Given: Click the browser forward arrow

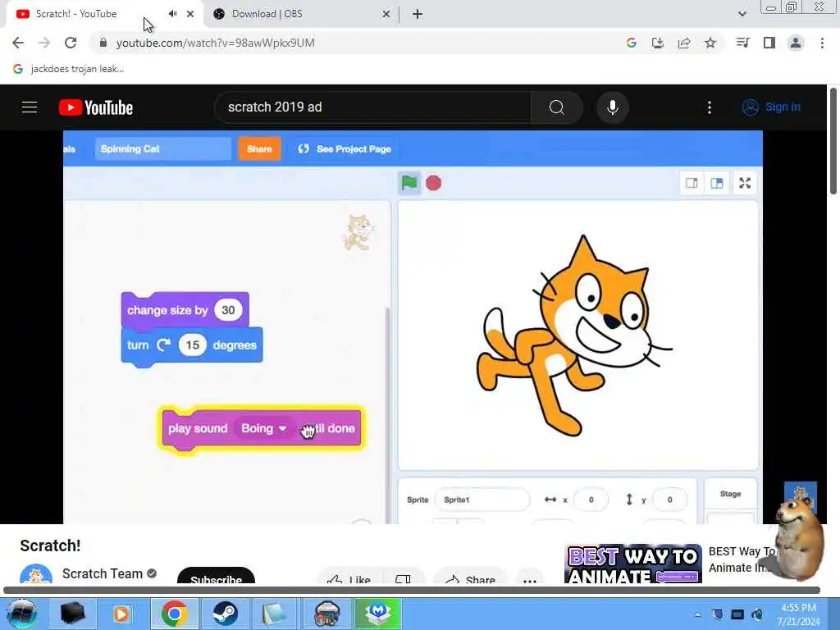Looking at the screenshot, I should pos(44,43).
